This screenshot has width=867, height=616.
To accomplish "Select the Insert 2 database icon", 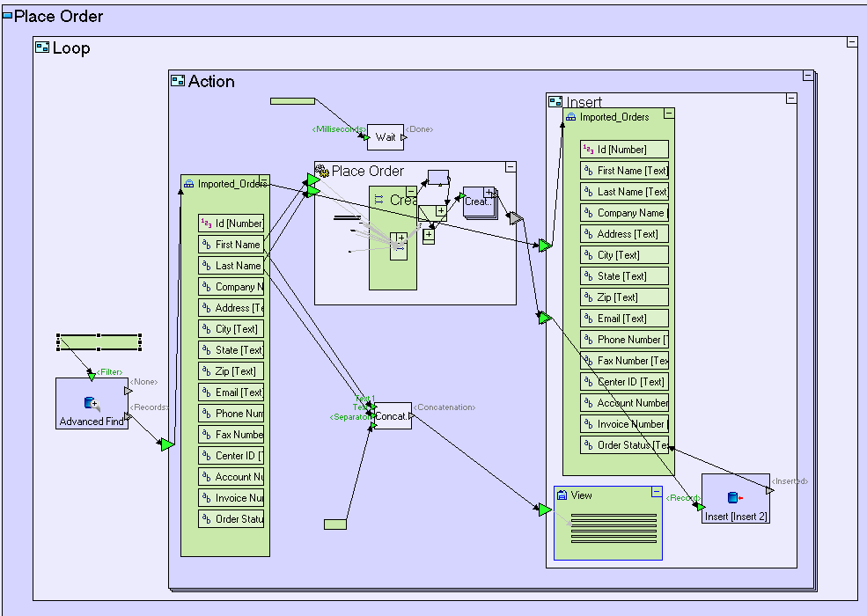I will point(735,498).
